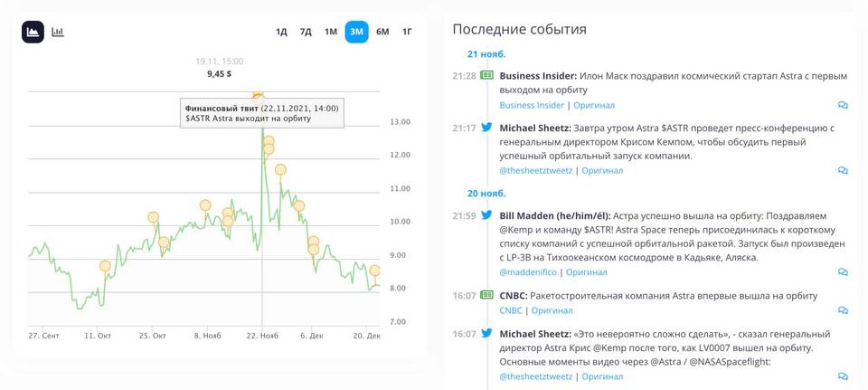The height and width of the screenshot is (390, 868).
Task: Open the CNBC source link
Action: coord(510,310)
